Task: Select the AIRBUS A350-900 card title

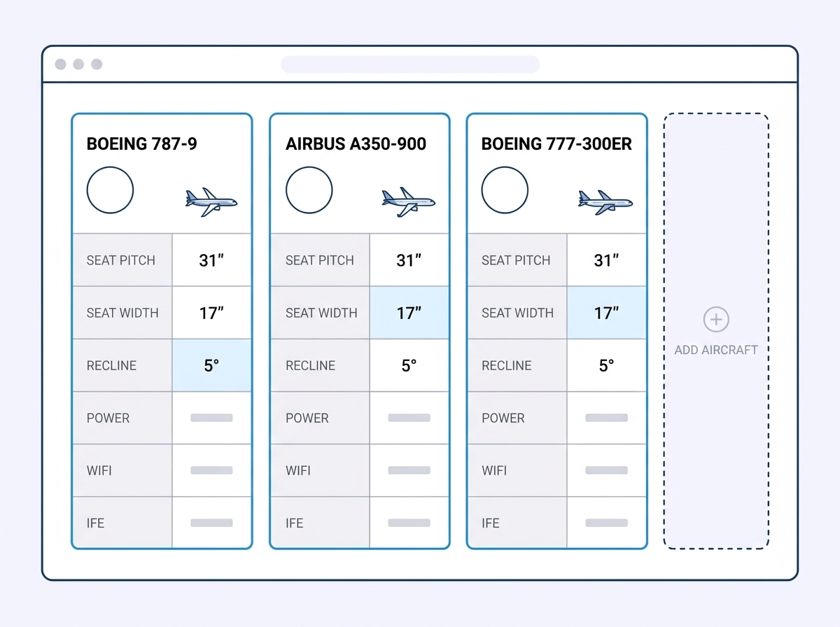Action: pos(356,144)
